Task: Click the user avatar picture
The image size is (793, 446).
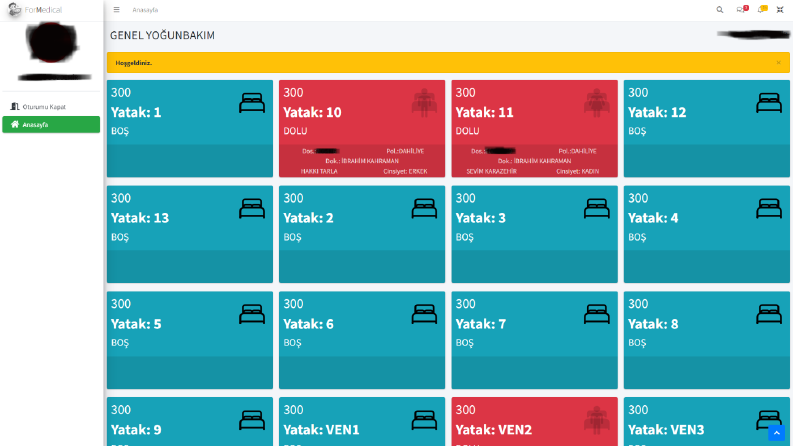Action: pos(52,41)
